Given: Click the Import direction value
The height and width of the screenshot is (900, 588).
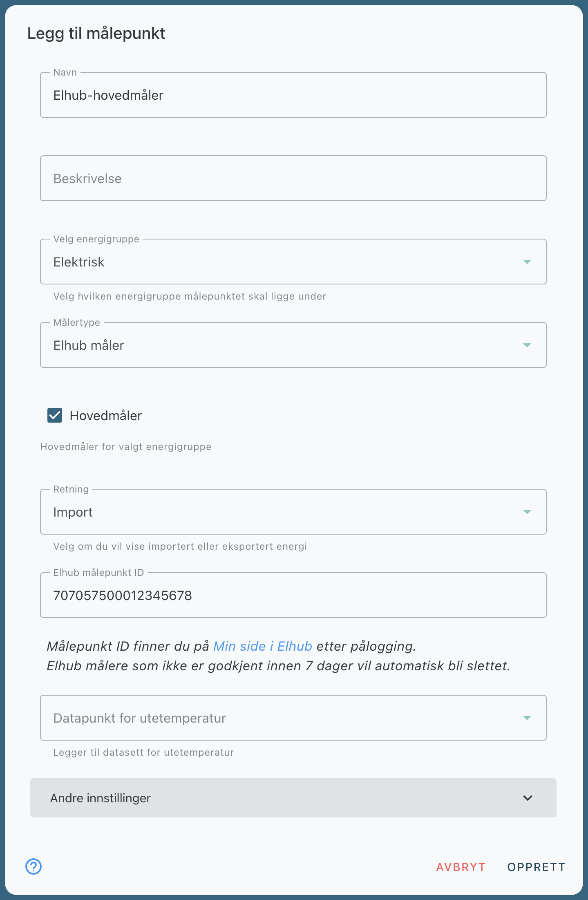Looking at the screenshot, I should pyautogui.click(x=73, y=512).
